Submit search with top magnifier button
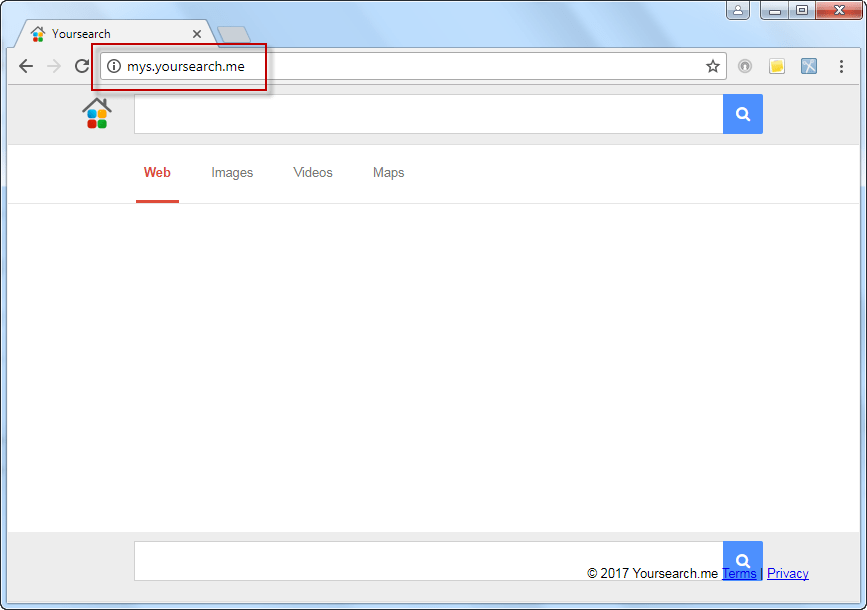 coord(743,114)
